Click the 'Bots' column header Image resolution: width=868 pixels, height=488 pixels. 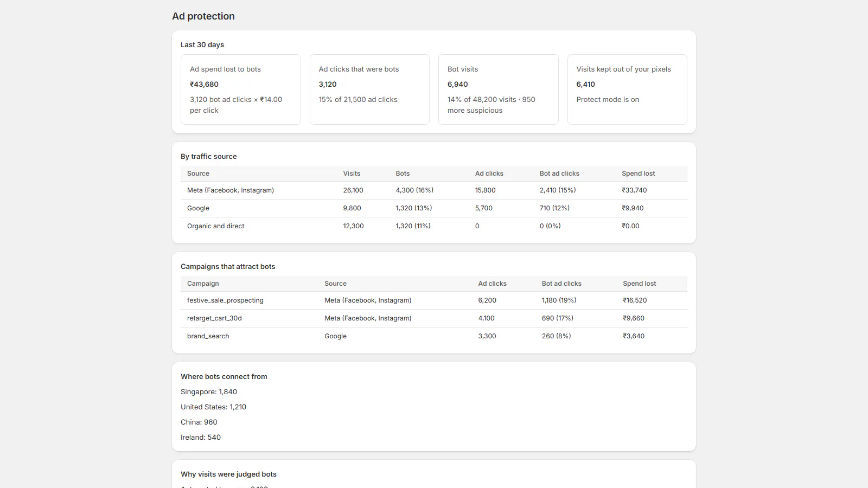click(x=403, y=174)
